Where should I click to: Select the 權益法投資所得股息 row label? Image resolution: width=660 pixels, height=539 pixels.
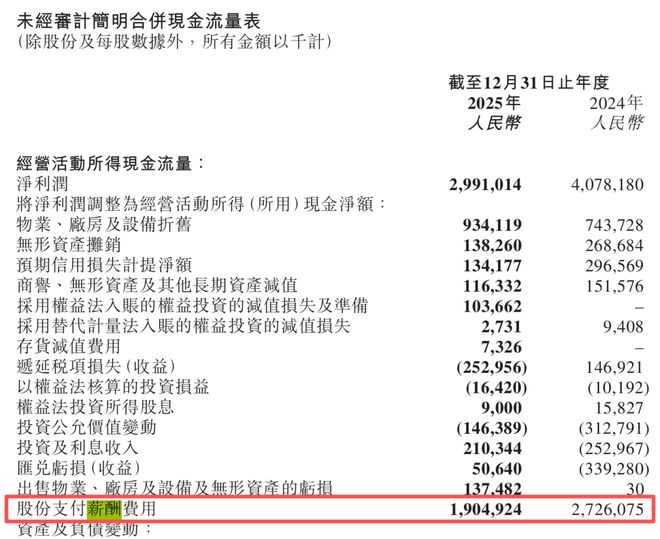tap(95, 407)
